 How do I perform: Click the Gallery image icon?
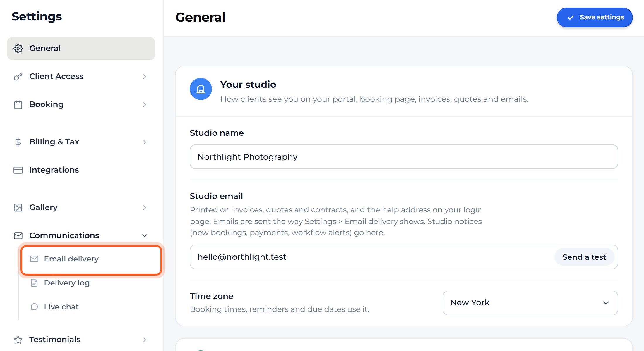(18, 208)
